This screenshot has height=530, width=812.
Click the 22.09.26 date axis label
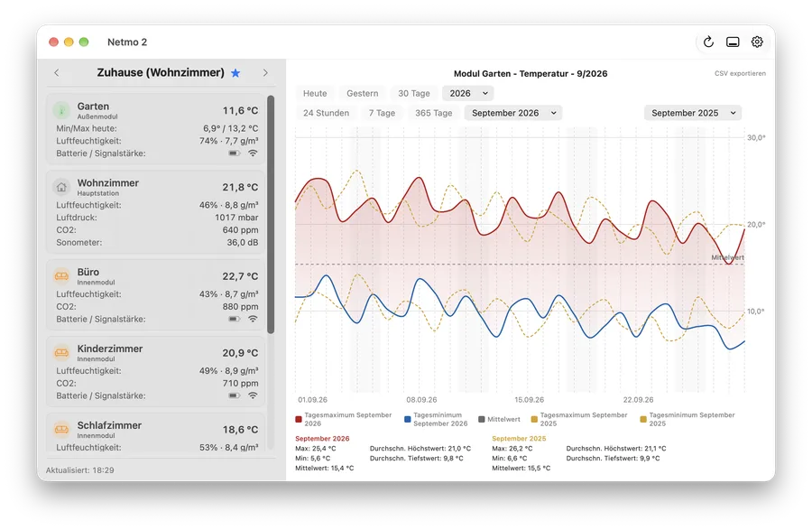click(x=638, y=400)
